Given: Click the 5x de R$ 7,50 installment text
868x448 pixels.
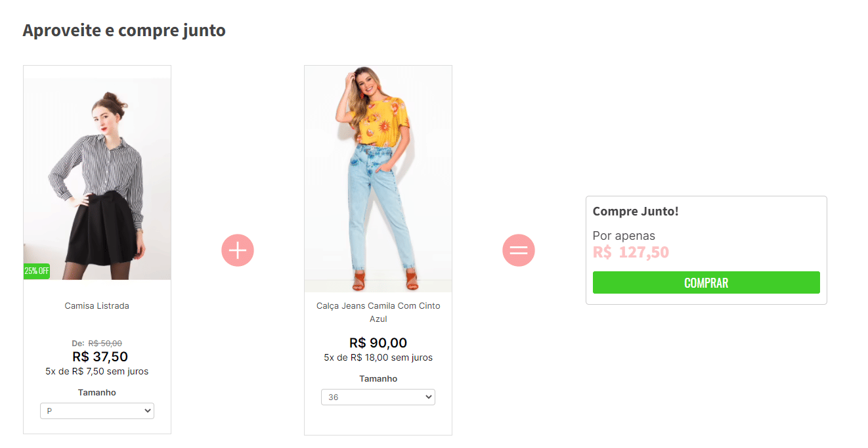Looking at the screenshot, I should click(x=97, y=371).
